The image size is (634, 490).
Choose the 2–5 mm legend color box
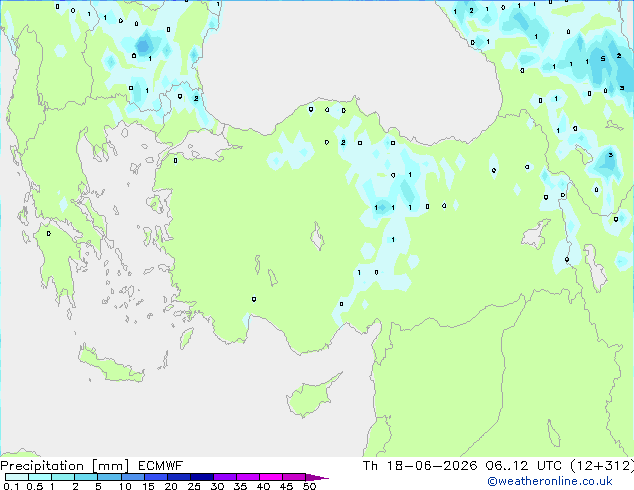86,477
